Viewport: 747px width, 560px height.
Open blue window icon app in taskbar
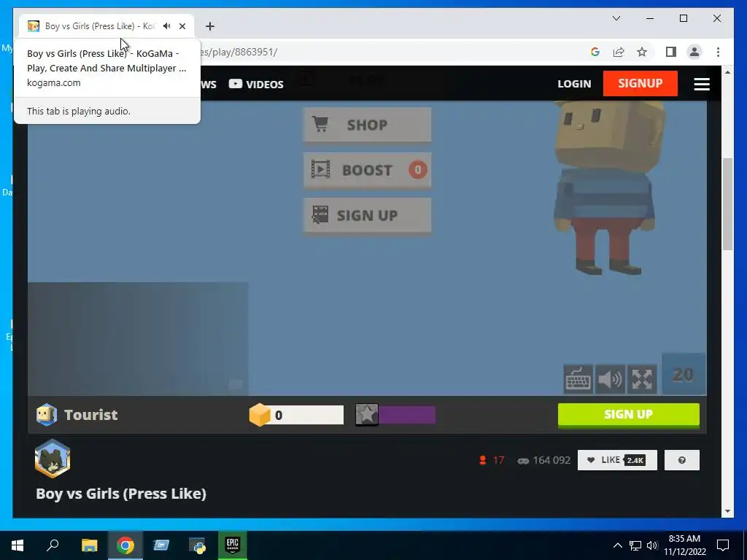pyautogui.click(x=161, y=545)
